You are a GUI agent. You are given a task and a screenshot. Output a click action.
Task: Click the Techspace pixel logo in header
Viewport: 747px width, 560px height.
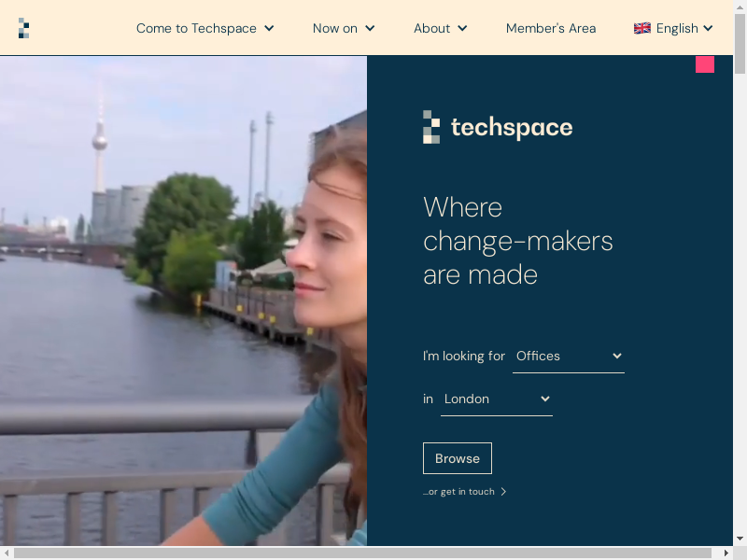point(23,28)
